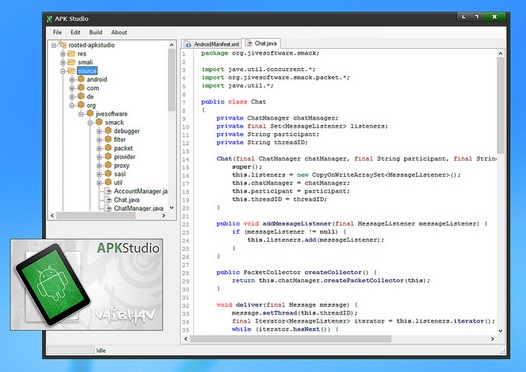
Task: Collapse the org package node
Action: (x=72, y=105)
